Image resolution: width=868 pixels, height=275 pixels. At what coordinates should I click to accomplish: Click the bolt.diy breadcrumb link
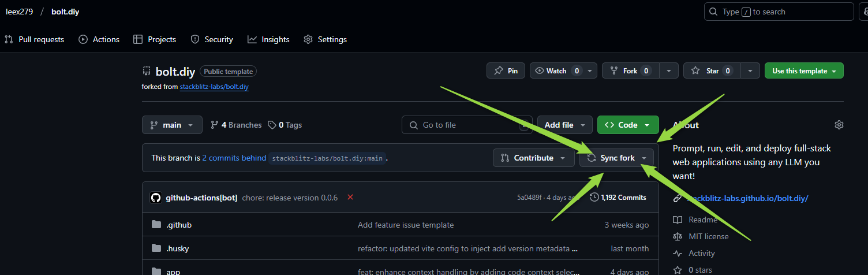click(65, 12)
